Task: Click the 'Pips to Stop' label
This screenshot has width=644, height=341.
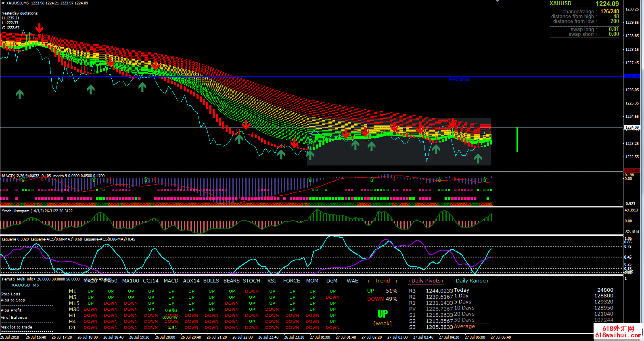Action: click(x=13, y=300)
